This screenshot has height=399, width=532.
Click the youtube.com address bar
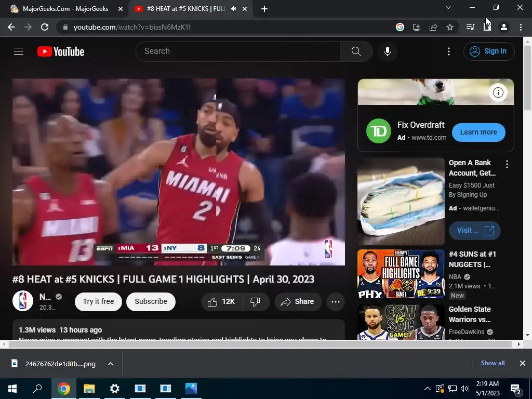pos(224,27)
